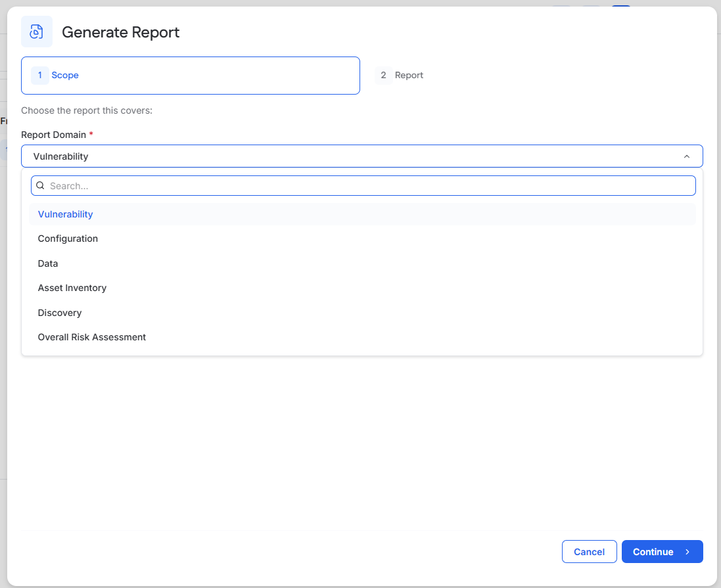Click the arrow icon on Continue button
This screenshot has width=721, height=588.
pos(687,552)
